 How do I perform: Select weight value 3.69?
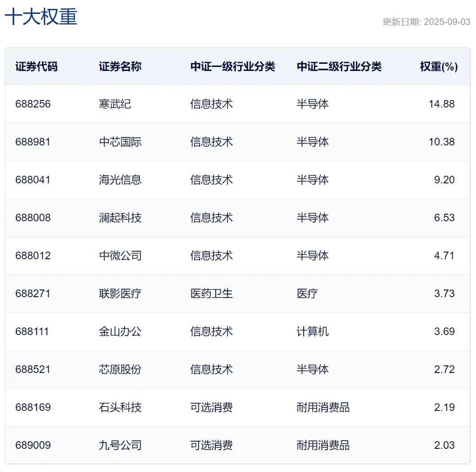click(x=444, y=331)
